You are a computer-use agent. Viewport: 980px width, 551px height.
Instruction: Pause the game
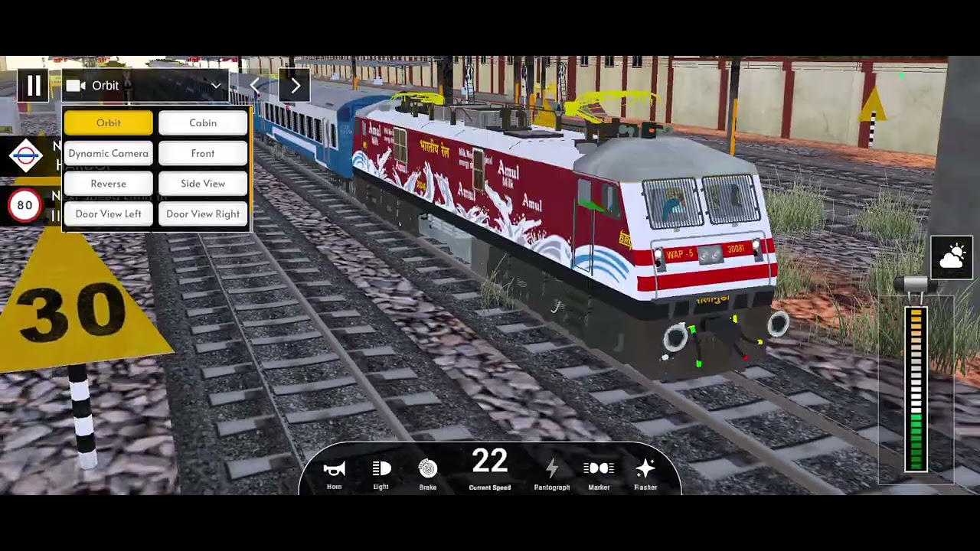[x=34, y=86]
